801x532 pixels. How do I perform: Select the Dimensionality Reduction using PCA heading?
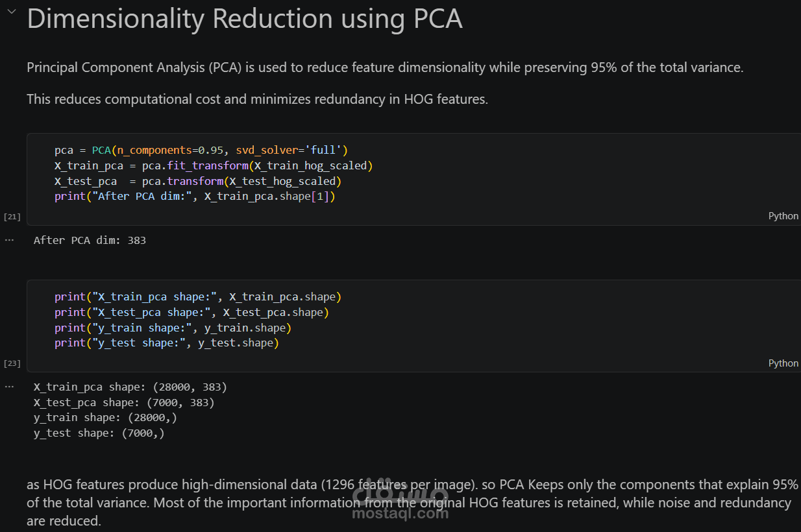pos(245,19)
